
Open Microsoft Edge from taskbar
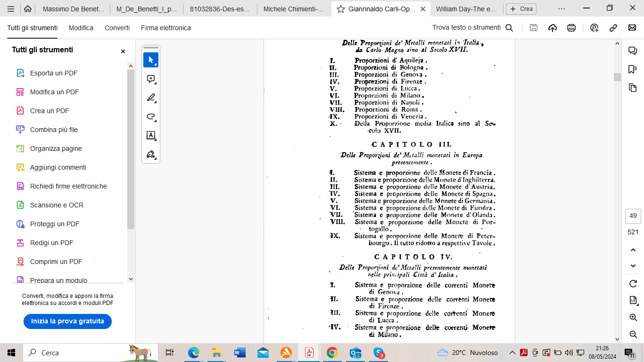coord(194,353)
